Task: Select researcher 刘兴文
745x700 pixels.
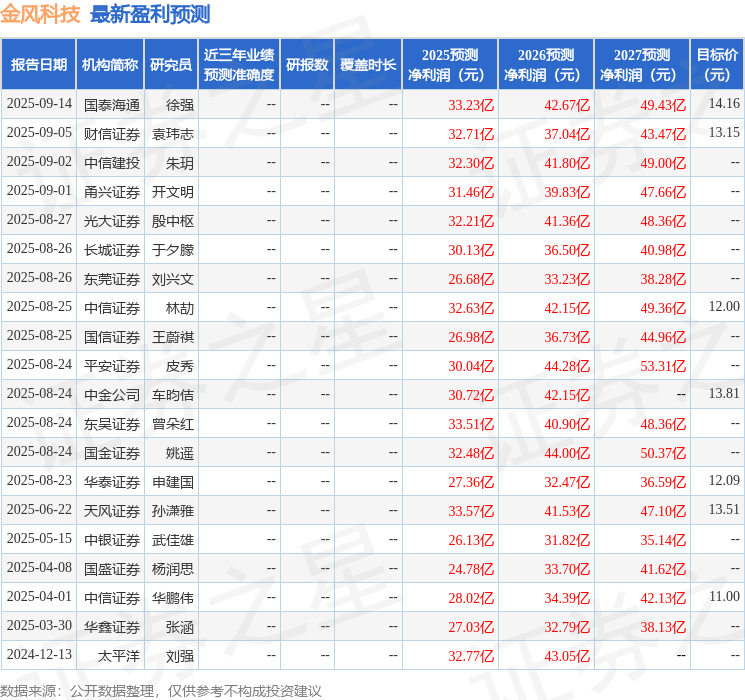Action: pyautogui.click(x=172, y=279)
